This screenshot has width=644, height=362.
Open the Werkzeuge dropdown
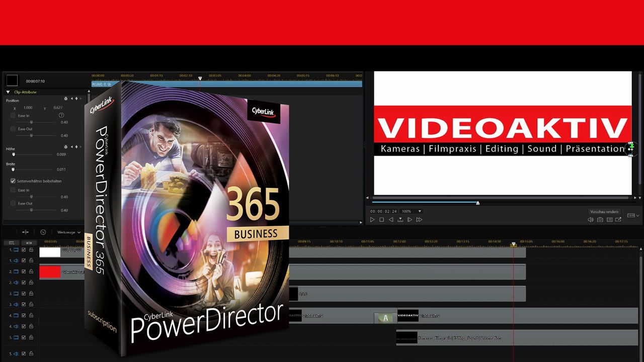click(x=68, y=232)
